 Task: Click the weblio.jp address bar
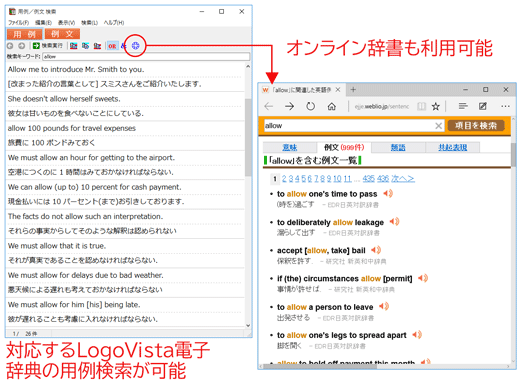click(382, 106)
